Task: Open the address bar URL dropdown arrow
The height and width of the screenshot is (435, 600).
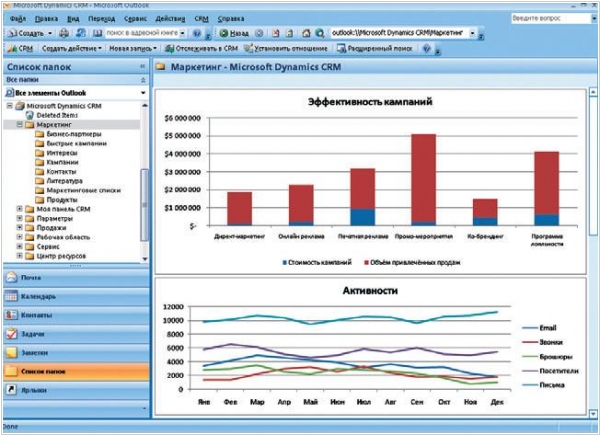Action: pos(473,33)
